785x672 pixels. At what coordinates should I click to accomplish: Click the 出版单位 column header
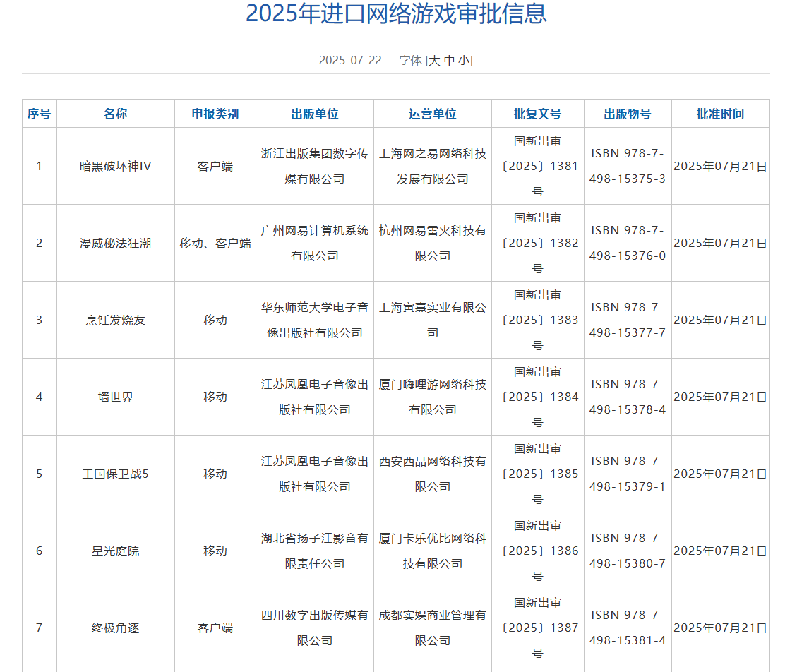point(315,114)
